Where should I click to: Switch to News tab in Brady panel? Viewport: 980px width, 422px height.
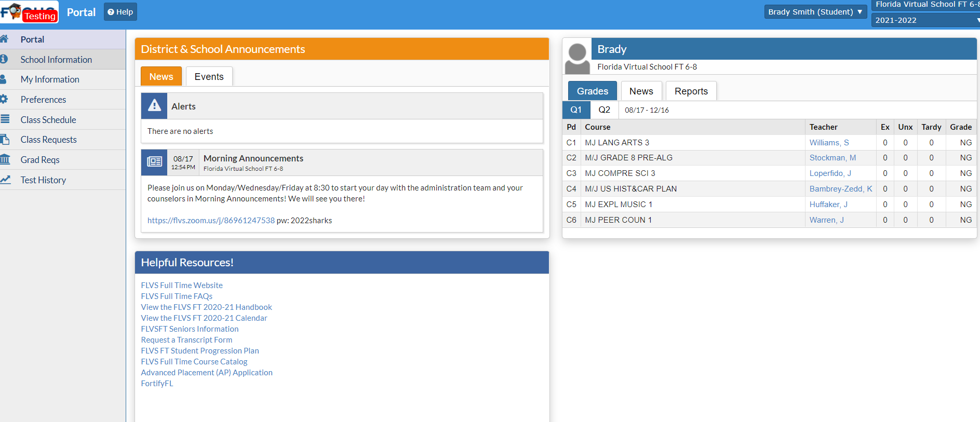pos(641,91)
